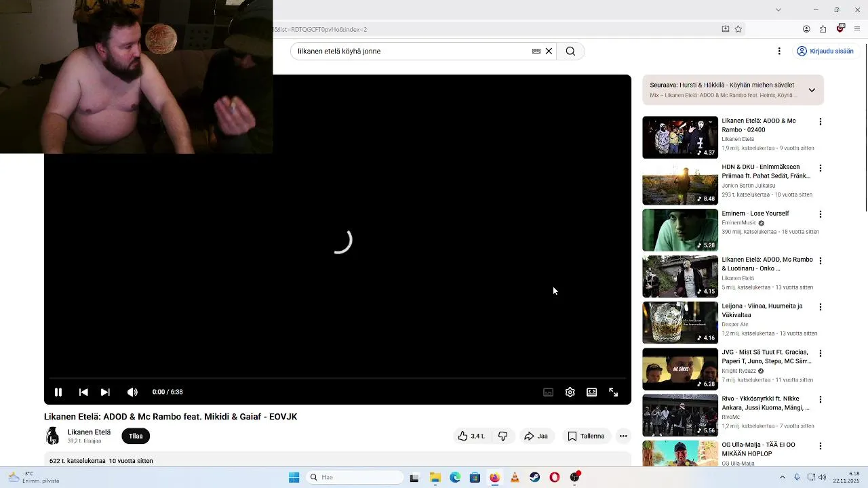Open File Explorer from the taskbar
The height and width of the screenshot is (488, 868).
click(x=435, y=477)
